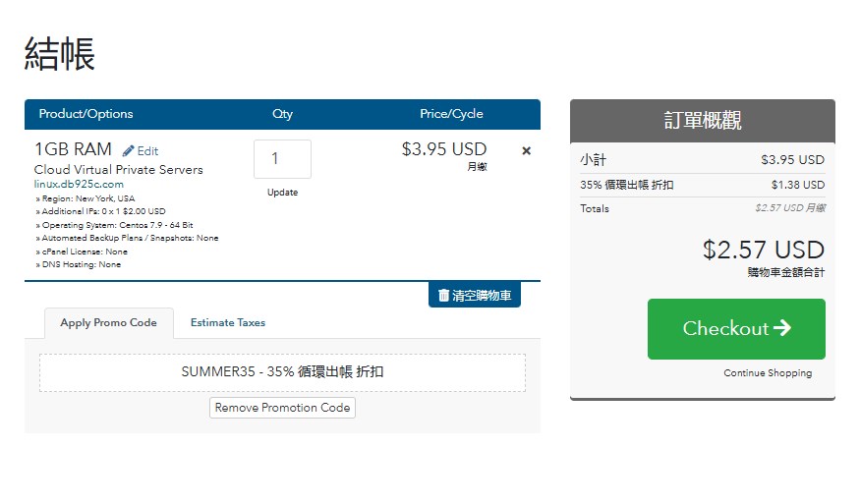Click the Remove Promotion Code button
Screen dimensions: 860x504
(x=282, y=408)
